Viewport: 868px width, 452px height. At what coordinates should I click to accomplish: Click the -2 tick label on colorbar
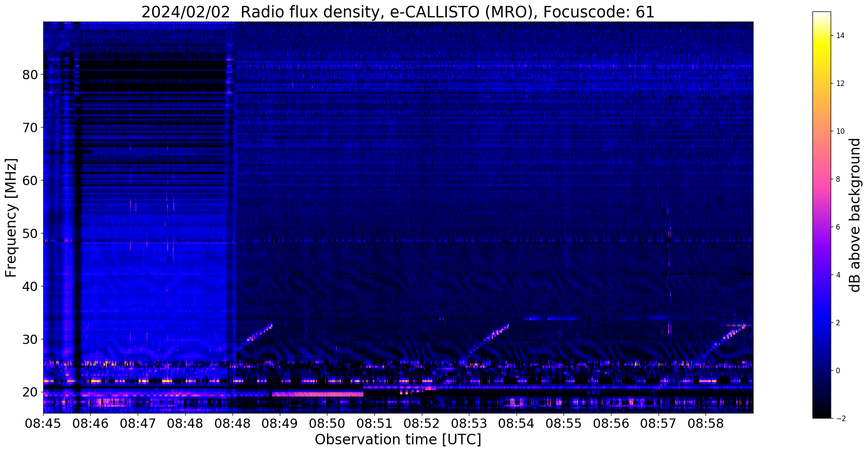coord(840,419)
